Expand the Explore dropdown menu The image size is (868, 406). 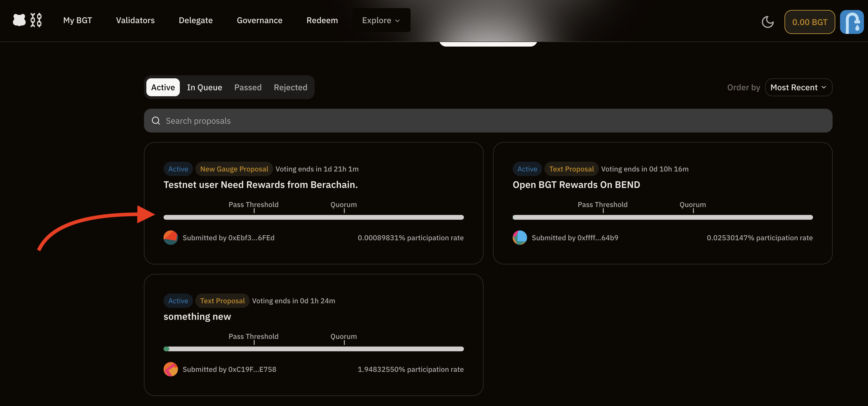point(381,20)
